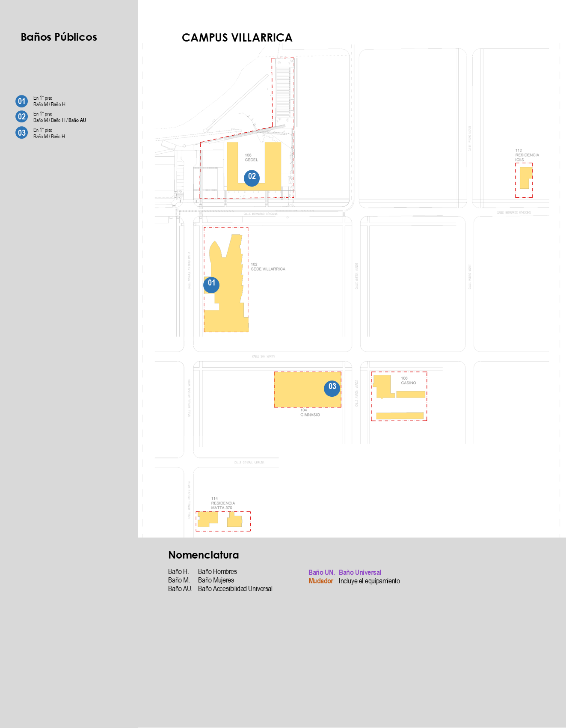This screenshot has height=728, width=566.
Task: Click the 02 marker on the CEDEL building
Action: [x=252, y=178]
